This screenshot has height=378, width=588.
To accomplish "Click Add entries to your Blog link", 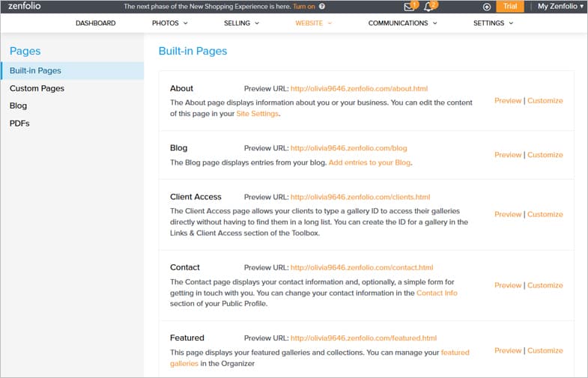I will (370, 162).
